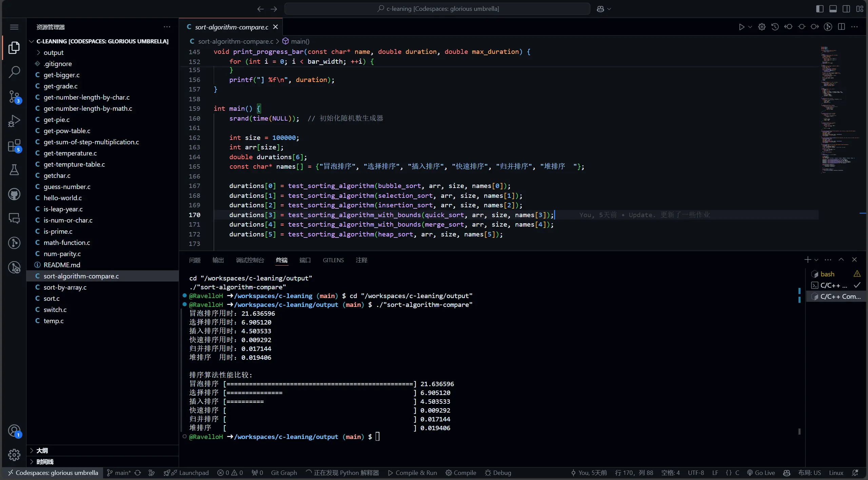
Task: Open README.md in the explorer
Action: (103, 265)
